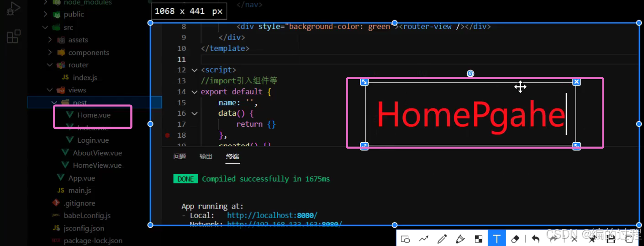Open package-lock.json file

tap(93, 241)
